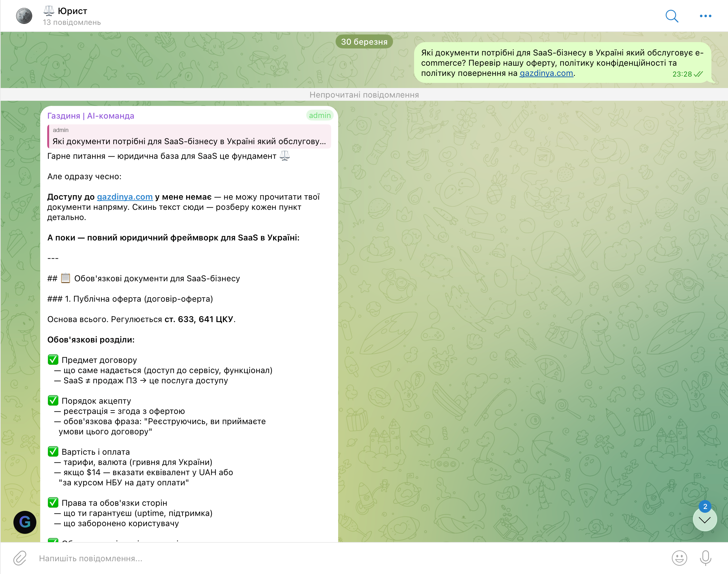Image resolution: width=728 pixels, height=574 pixels.
Task: Click the attach file paperclip icon
Action: [20, 558]
